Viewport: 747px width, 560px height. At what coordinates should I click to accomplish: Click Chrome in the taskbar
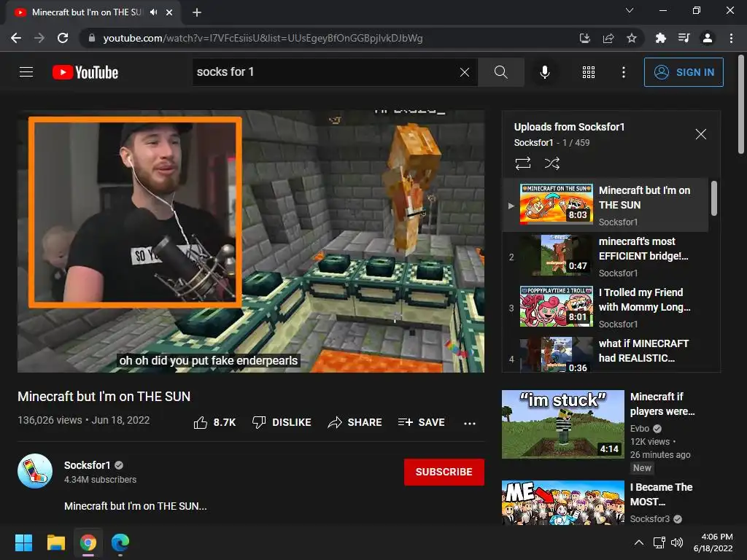point(88,542)
